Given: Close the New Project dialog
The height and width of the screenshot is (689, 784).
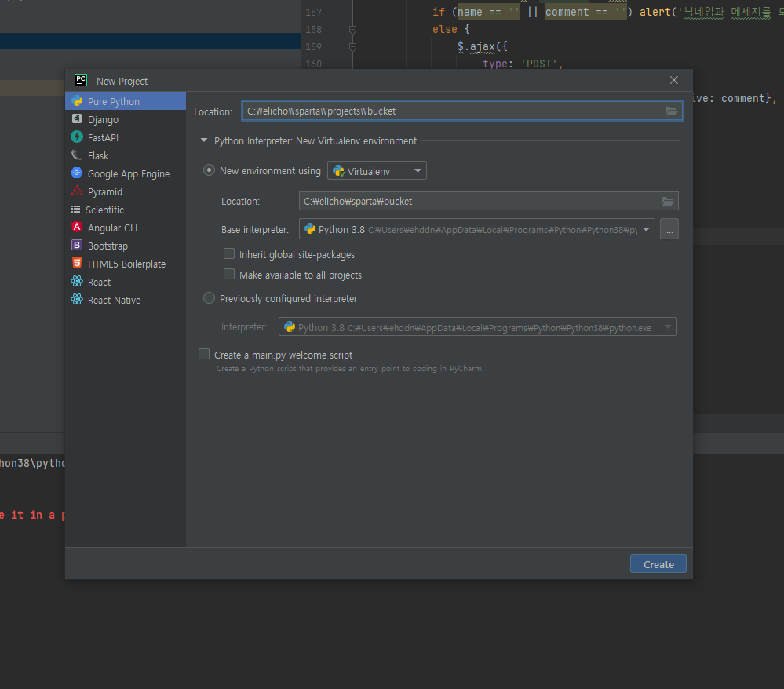Looking at the screenshot, I should (674, 81).
